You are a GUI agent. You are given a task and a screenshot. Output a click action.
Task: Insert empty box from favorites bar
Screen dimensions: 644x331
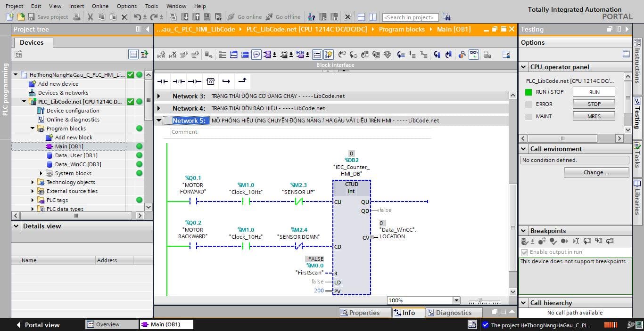210,81
